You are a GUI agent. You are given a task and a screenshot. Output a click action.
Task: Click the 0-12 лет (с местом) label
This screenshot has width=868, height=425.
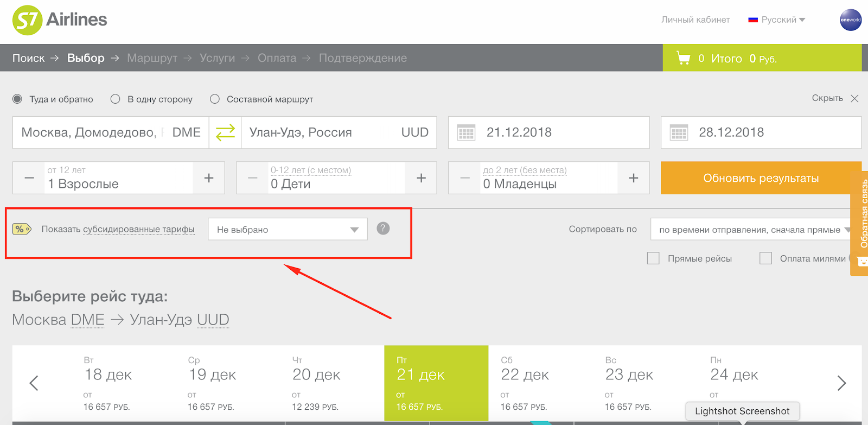pyautogui.click(x=311, y=170)
